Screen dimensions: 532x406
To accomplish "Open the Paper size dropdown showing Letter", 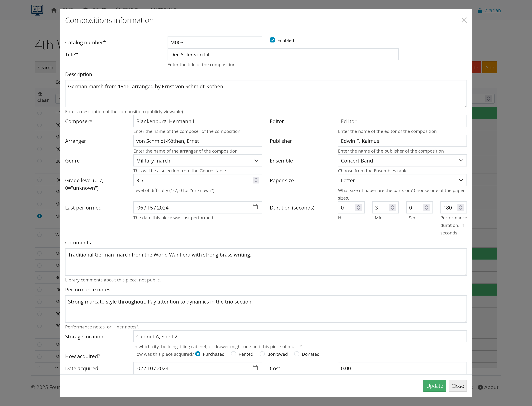I will tap(402, 180).
